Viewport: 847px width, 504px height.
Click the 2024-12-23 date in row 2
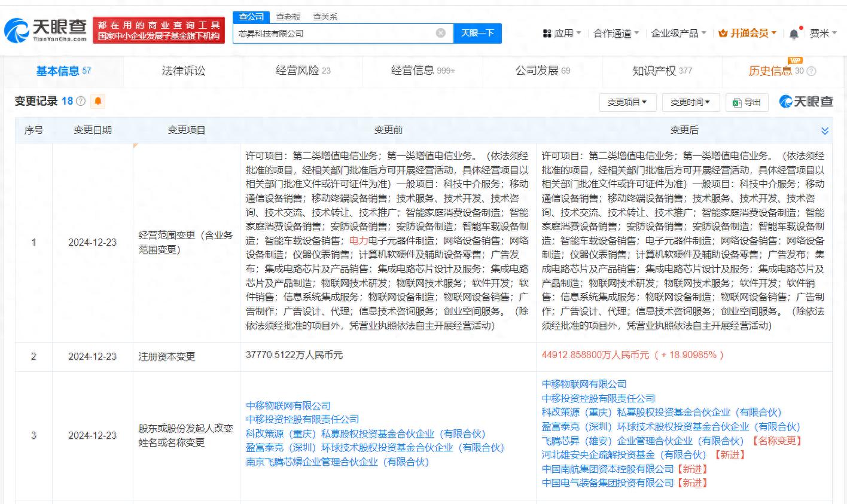[93, 356]
